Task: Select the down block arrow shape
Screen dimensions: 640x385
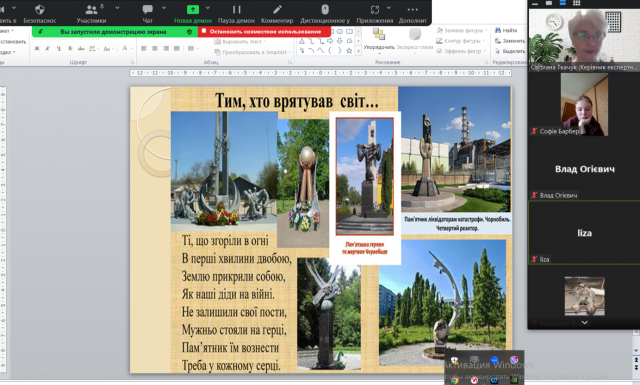Action: tap(340, 41)
